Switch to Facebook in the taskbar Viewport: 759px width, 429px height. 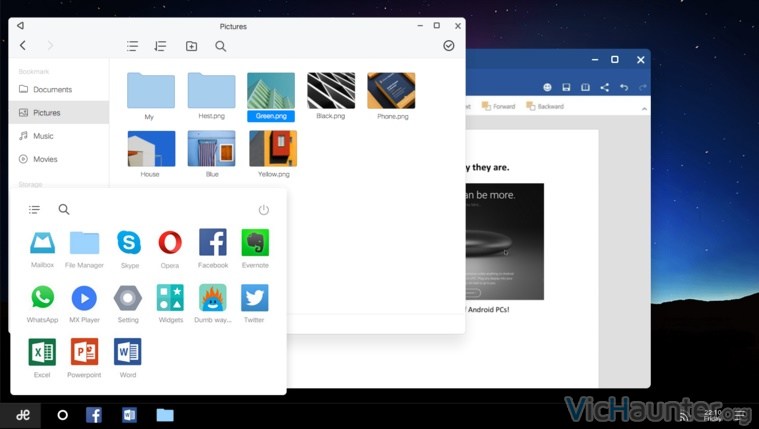(x=94, y=415)
